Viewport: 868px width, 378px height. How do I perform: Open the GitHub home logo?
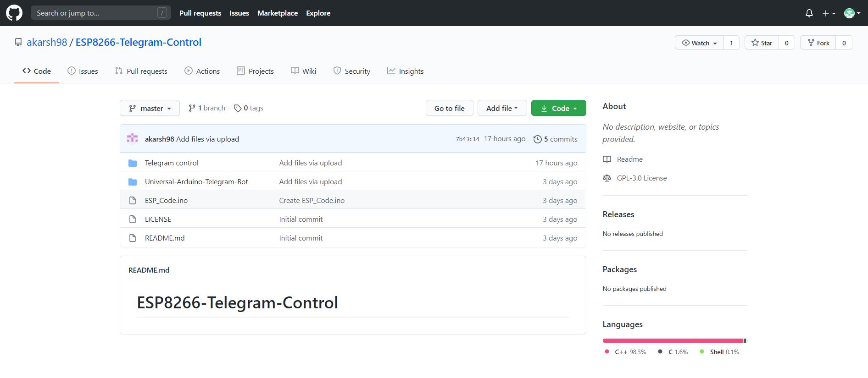14,13
